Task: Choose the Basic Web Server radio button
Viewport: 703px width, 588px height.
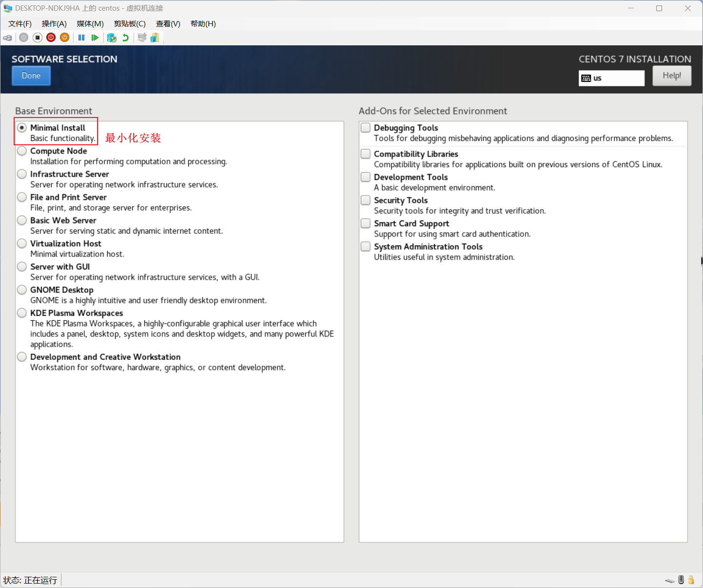Action: (22, 220)
